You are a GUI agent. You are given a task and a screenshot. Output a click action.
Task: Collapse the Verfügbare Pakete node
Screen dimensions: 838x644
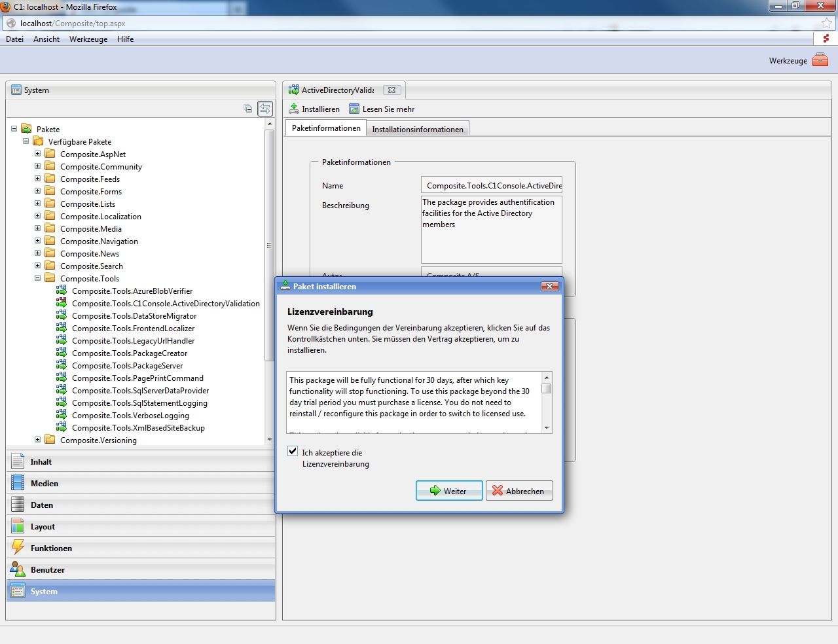pos(26,141)
